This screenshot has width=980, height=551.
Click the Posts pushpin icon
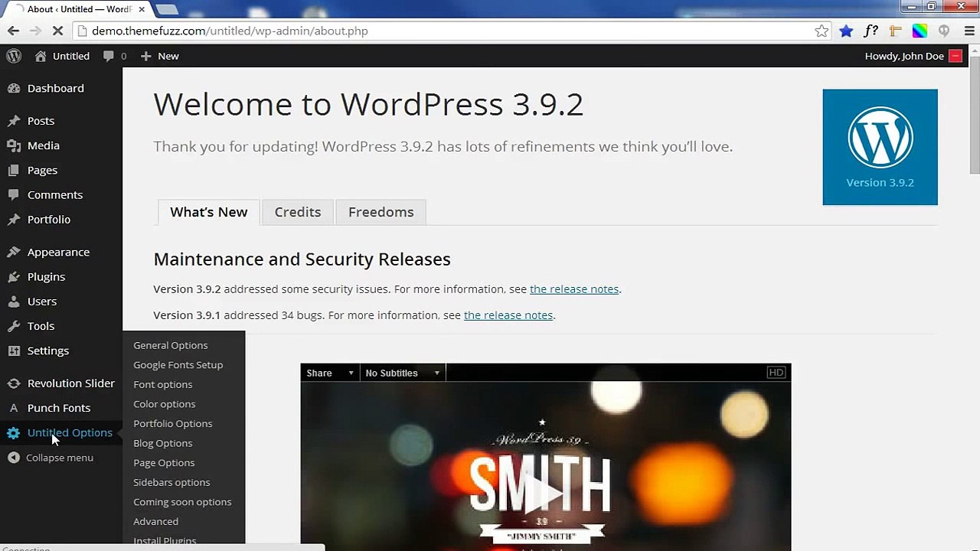[14, 121]
